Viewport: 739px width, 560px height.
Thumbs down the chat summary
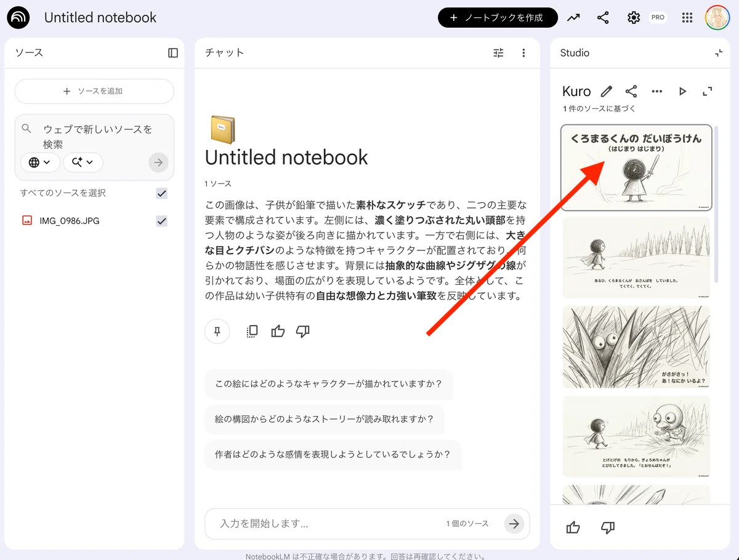tap(302, 331)
